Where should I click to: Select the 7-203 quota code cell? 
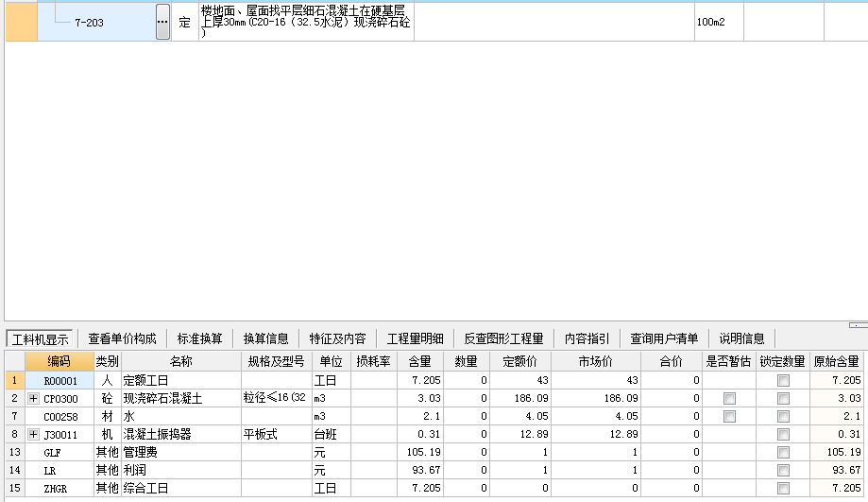pos(97,22)
